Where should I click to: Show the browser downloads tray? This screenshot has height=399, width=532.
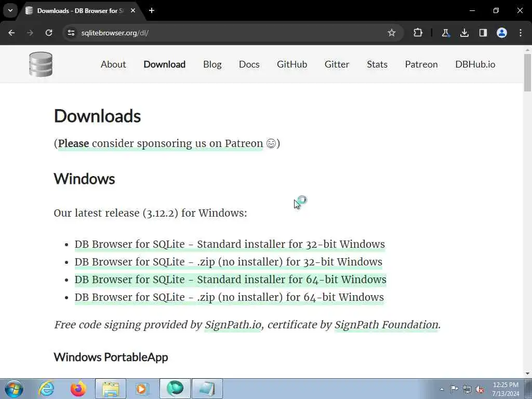(464, 33)
